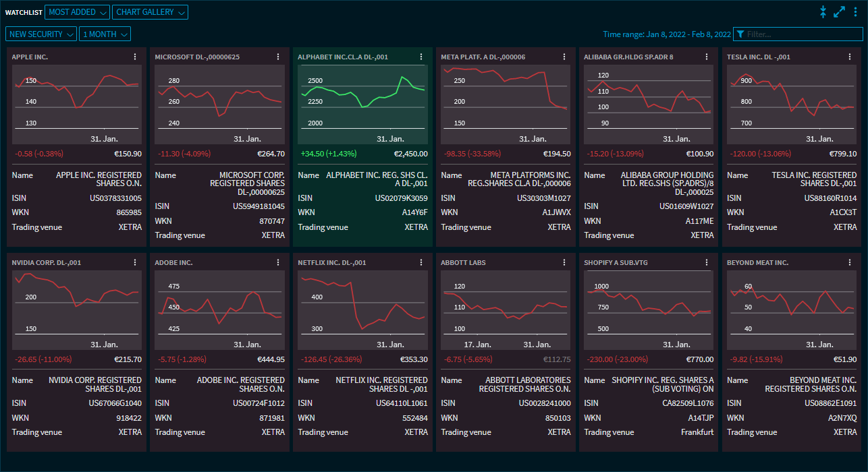Viewport: 868px width, 472px height.
Task: Open three-dot menu on Tesla card
Action: pyautogui.click(x=850, y=57)
